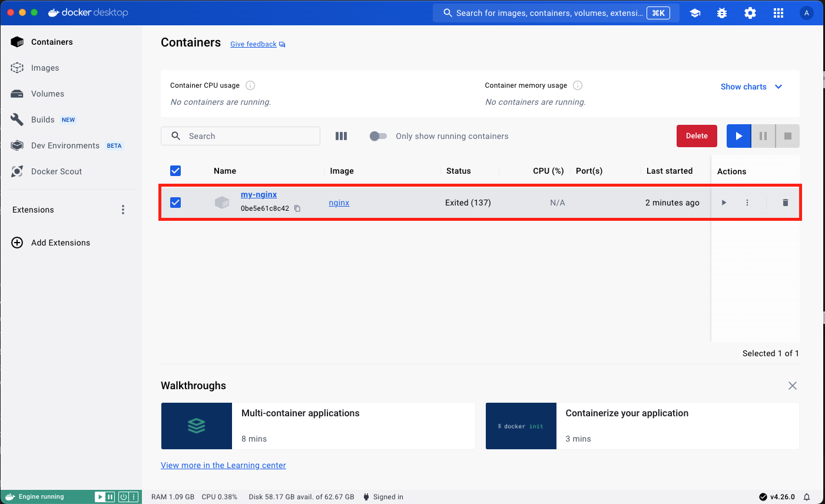
Task: Click View more in the Learning center
Action: click(x=223, y=465)
